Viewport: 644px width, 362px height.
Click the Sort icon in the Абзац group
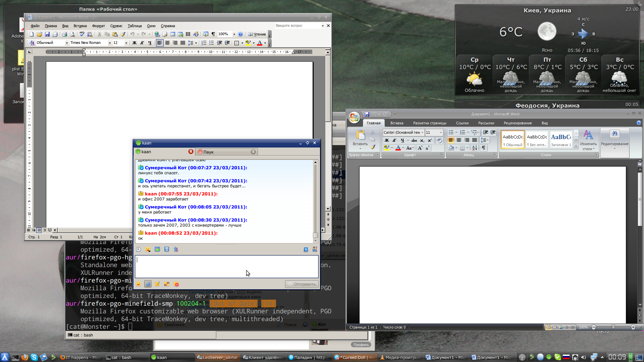(474, 148)
